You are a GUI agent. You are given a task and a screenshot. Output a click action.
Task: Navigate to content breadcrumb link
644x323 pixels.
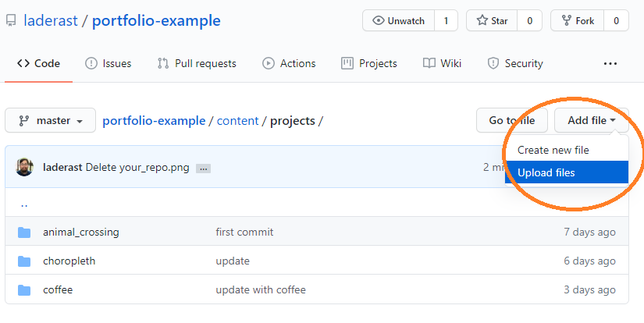[238, 121]
